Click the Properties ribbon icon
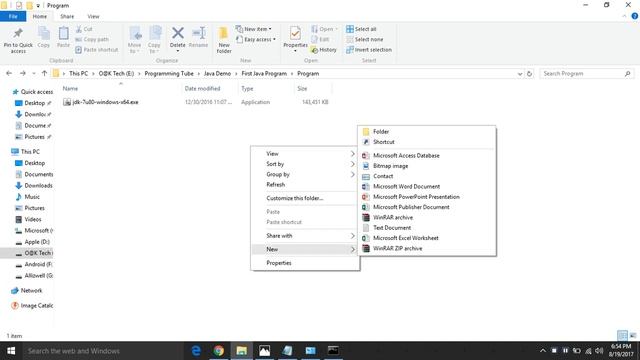 point(295,33)
